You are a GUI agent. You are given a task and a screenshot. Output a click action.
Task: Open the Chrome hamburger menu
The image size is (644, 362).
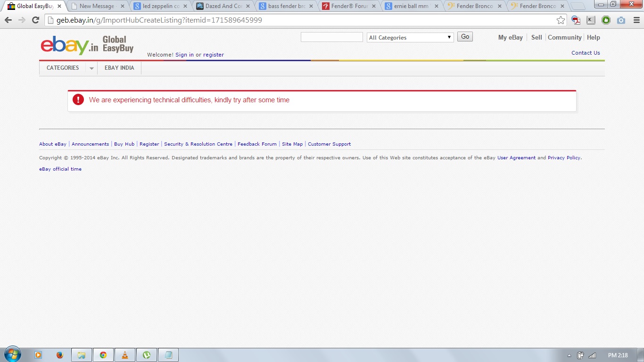636,20
